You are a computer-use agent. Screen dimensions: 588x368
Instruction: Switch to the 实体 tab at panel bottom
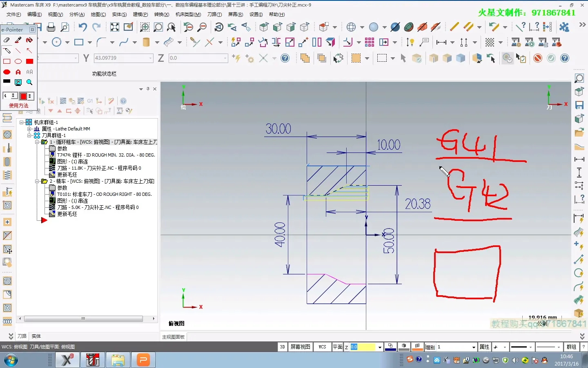[x=36, y=336]
